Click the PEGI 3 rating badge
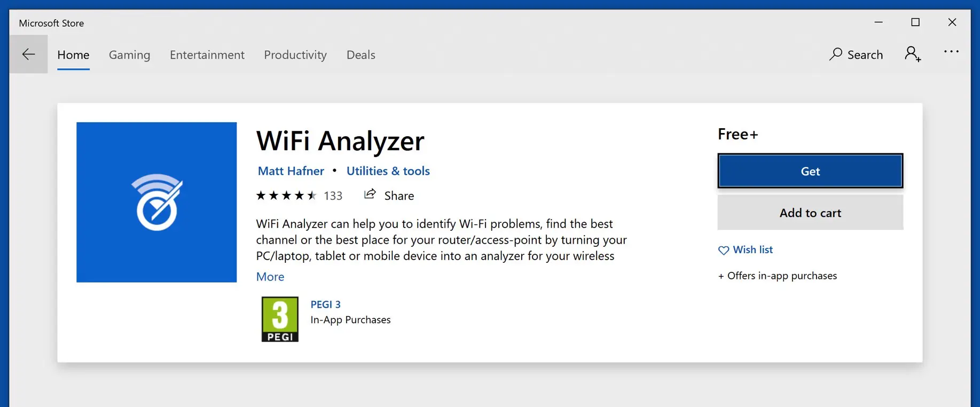Screen dimensions: 980x407 [x=280, y=319]
